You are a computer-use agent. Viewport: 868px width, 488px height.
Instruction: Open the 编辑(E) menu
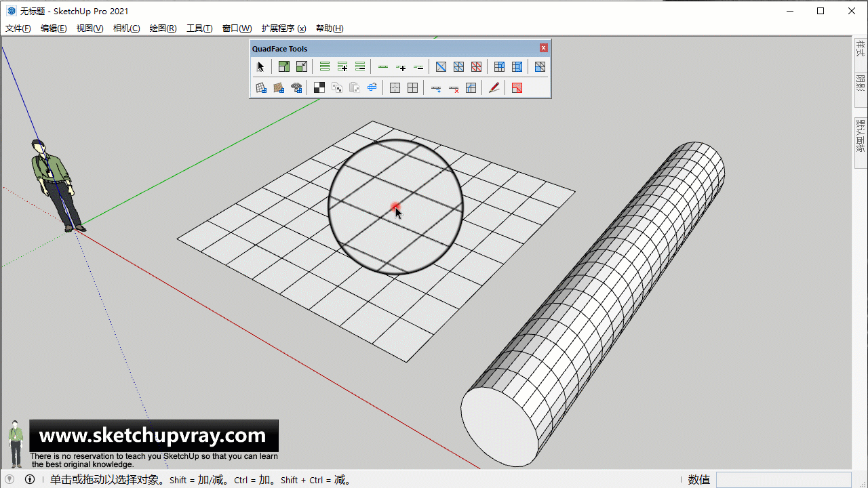click(54, 28)
